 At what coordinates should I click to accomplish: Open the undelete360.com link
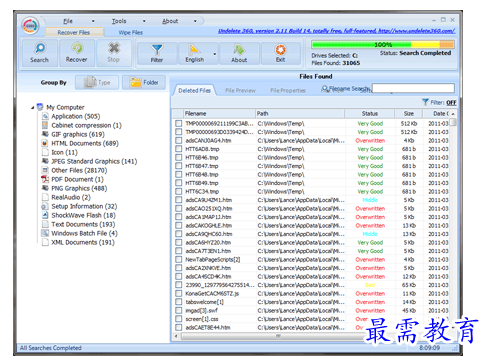[337, 31]
